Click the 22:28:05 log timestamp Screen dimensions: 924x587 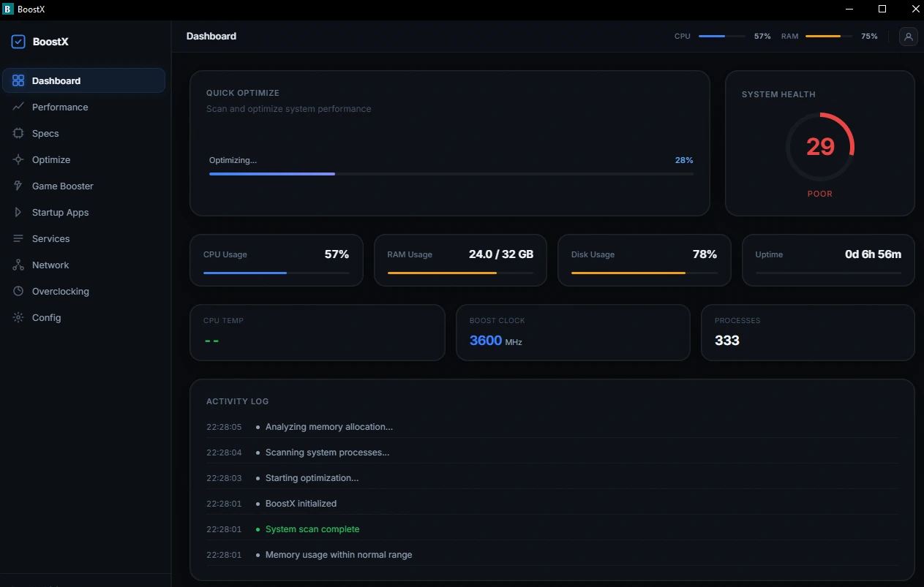224,427
